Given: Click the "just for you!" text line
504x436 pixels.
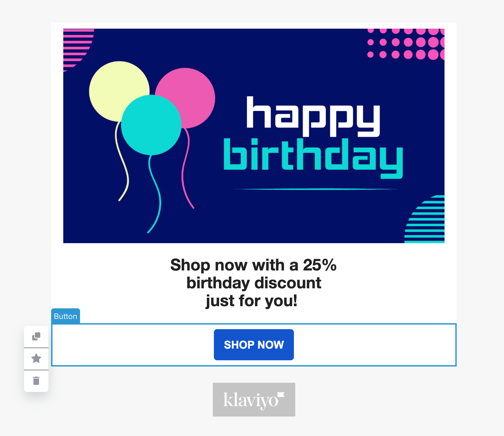Looking at the screenshot, I should click(x=251, y=301).
